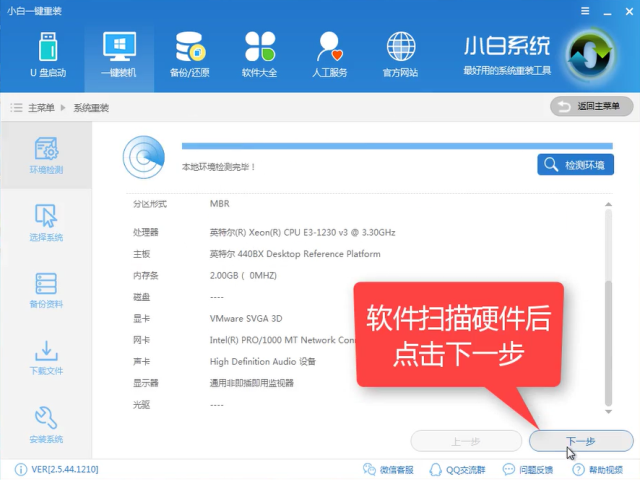
Task: Click 主菜单 in the breadcrumb
Action: point(41,107)
